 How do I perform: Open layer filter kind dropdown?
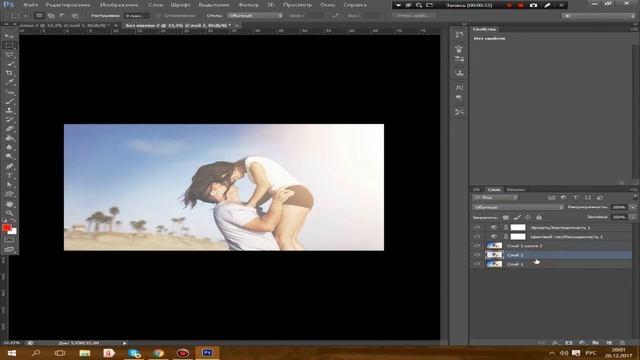pyautogui.click(x=495, y=198)
